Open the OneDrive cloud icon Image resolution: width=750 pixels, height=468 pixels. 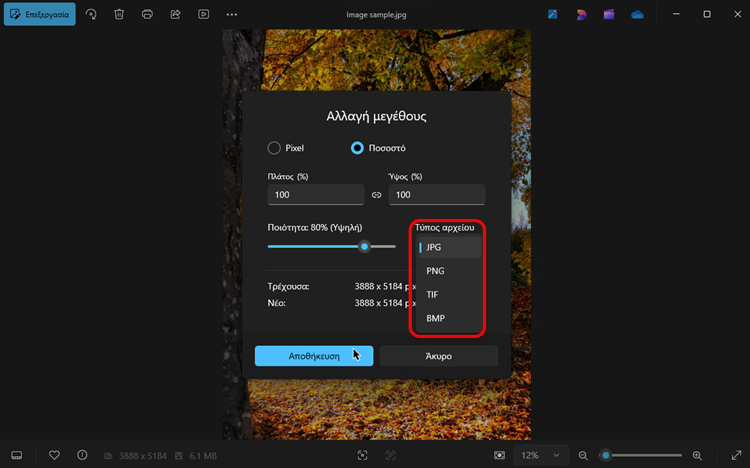point(637,15)
